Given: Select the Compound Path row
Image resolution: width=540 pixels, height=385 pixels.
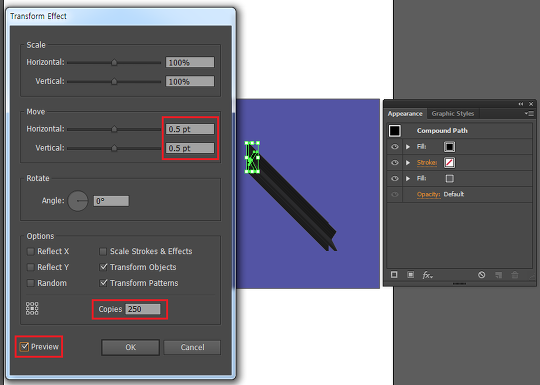Looking at the screenshot, I should pyautogui.click(x=459, y=131).
